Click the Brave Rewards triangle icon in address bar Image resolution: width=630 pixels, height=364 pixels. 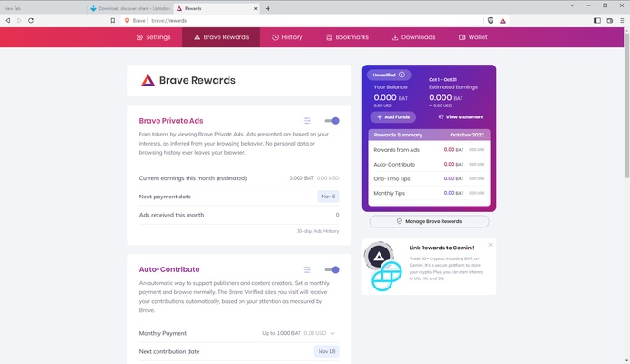coord(503,21)
